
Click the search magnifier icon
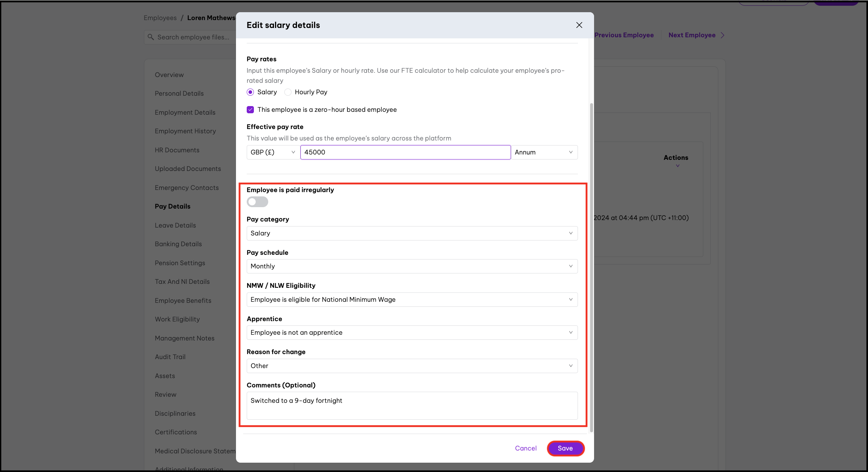tap(151, 37)
